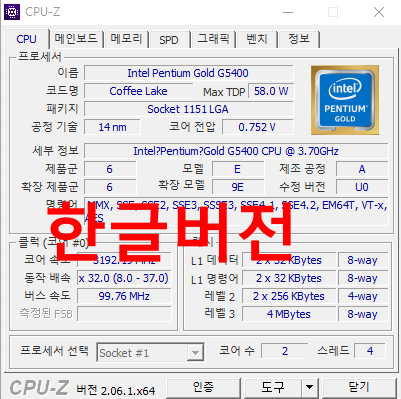This screenshot has width=401, height=399.
Task: Click the 코어 수 value 2
Action: pyautogui.click(x=285, y=351)
